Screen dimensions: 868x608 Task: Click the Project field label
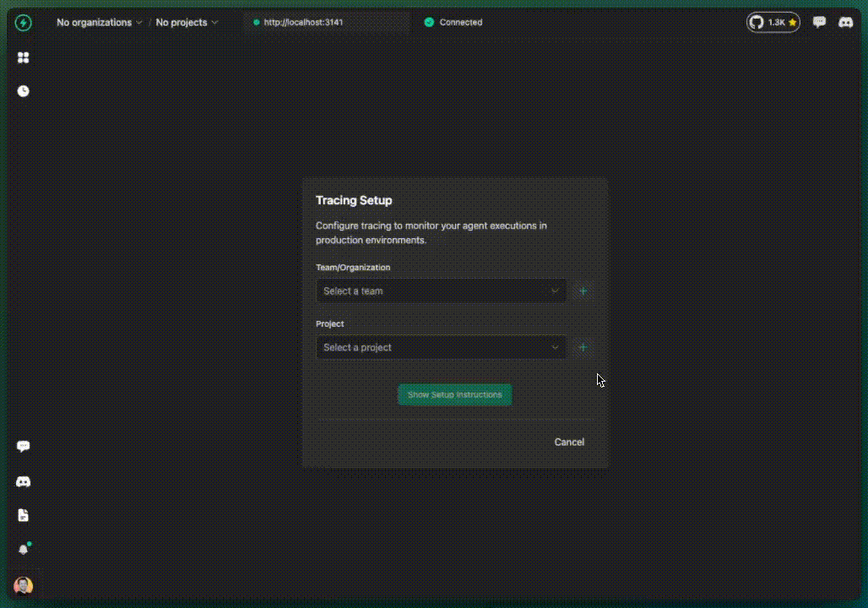(x=330, y=324)
